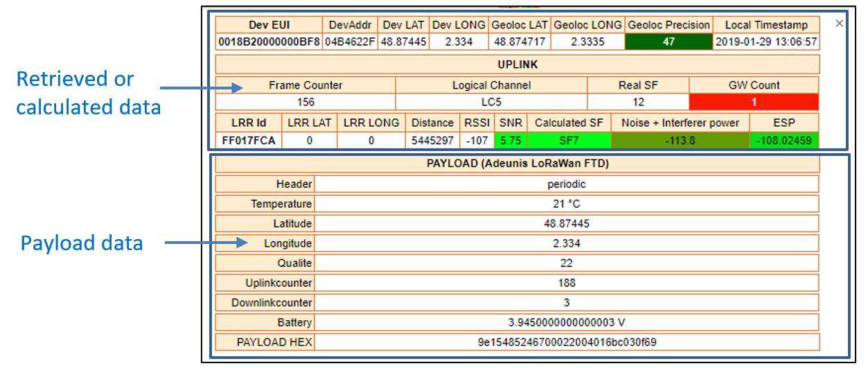Image resolution: width=868 pixels, height=368 pixels.
Task: Select the green SNR value 5.75
Action: coord(511,141)
